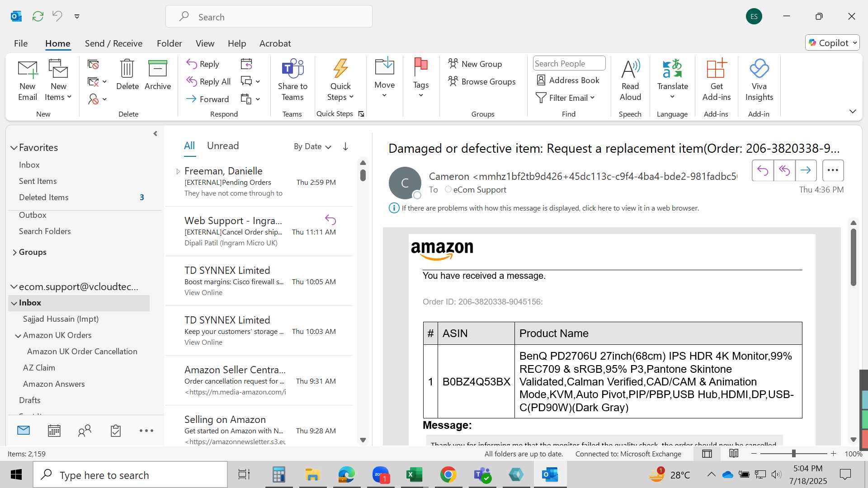Click the Undo icon in the title bar
The width and height of the screenshot is (868, 488).
click(x=57, y=16)
